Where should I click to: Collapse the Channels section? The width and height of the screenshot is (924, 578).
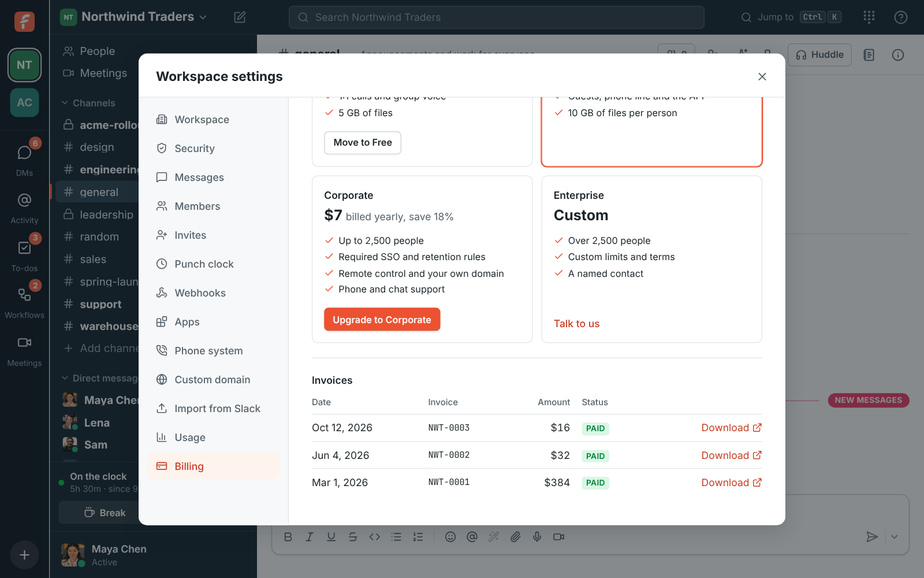click(89, 103)
